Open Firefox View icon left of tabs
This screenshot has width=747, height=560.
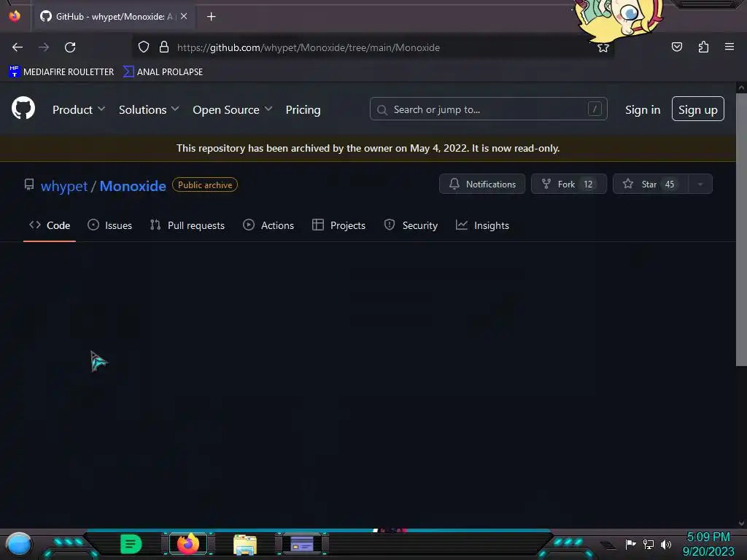[x=15, y=16]
